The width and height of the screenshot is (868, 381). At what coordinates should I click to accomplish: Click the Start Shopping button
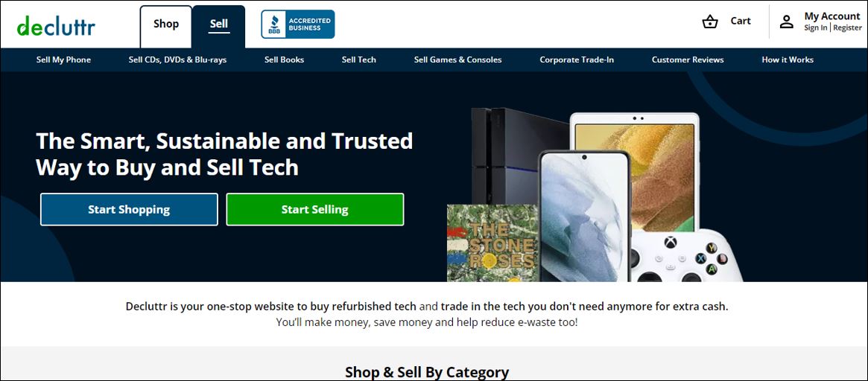click(129, 210)
